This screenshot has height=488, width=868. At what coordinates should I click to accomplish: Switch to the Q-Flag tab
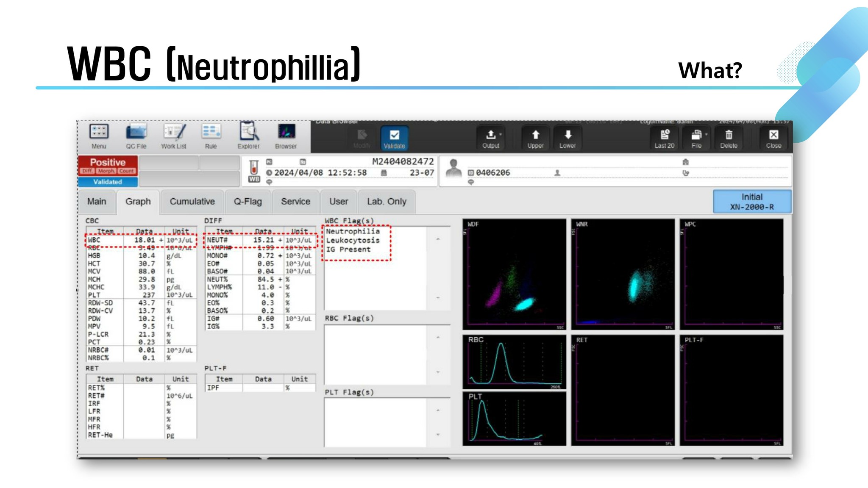coord(248,202)
